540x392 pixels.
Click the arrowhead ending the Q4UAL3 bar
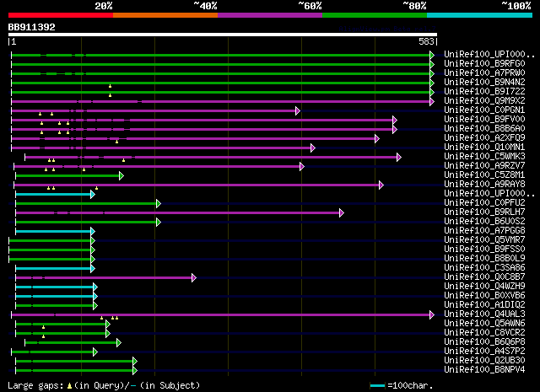(x=432, y=315)
